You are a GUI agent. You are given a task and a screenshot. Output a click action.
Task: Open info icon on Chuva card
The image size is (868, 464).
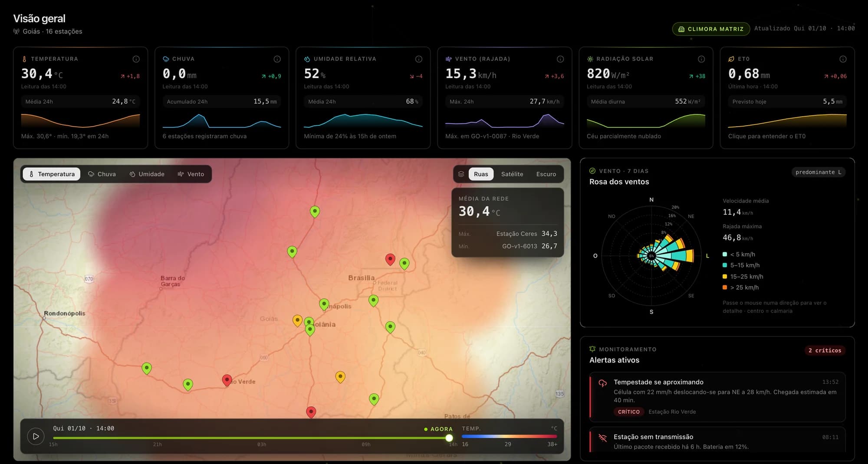(277, 59)
